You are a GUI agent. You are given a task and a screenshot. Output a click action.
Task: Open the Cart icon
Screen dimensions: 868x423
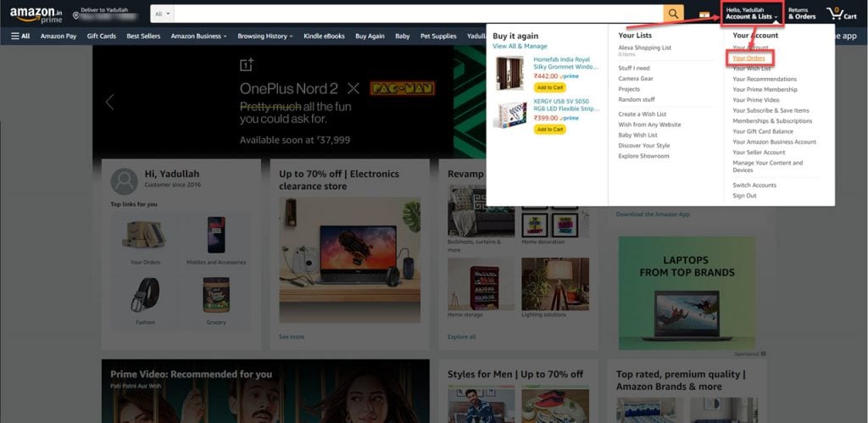click(x=841, y=14)
